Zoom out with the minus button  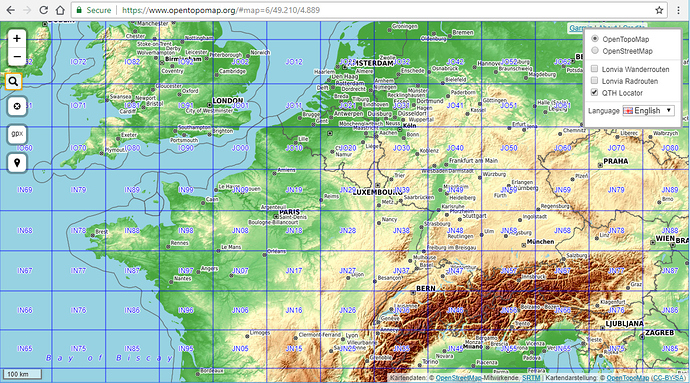coord(17,57)
